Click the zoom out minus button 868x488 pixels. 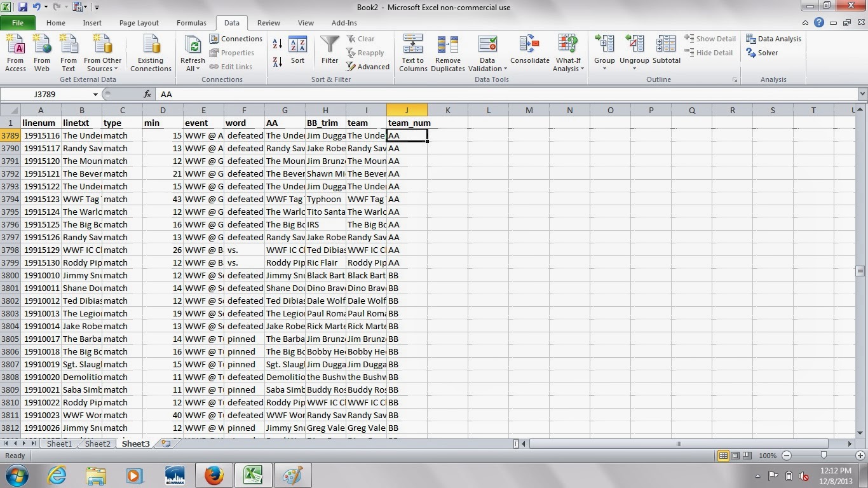[x=787, y=456]
